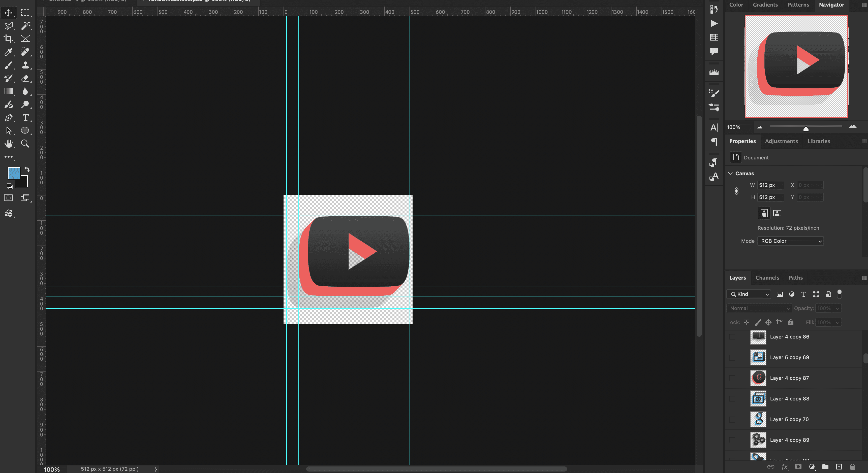
Task: Select the Horizontal Type tool
Action: pyautogui.click(x=25, y=117)
